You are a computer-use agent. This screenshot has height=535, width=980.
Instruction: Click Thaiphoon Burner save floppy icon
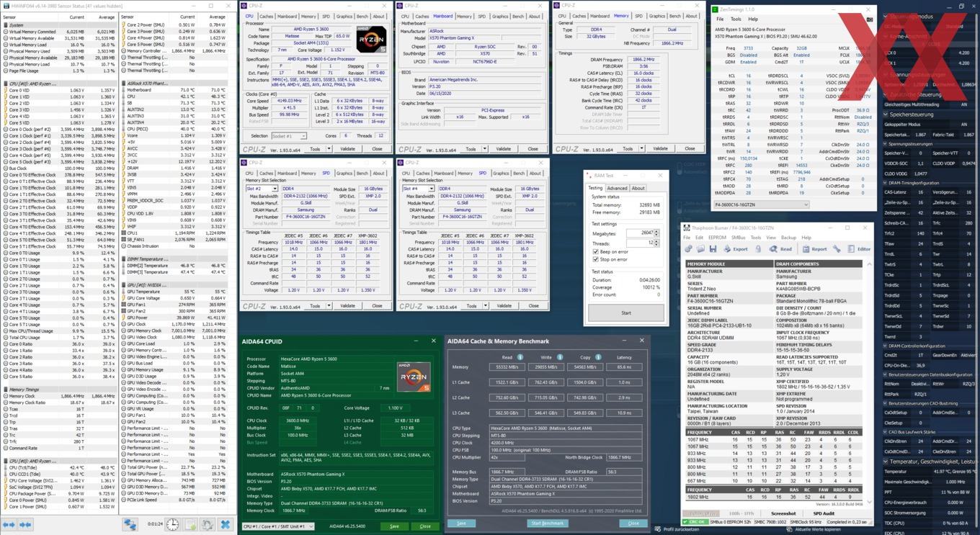point(713,249)
